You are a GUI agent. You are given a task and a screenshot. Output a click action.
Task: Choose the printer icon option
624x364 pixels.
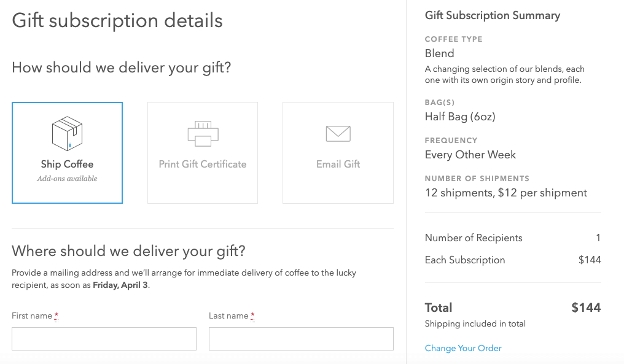(x=203, y=134)
